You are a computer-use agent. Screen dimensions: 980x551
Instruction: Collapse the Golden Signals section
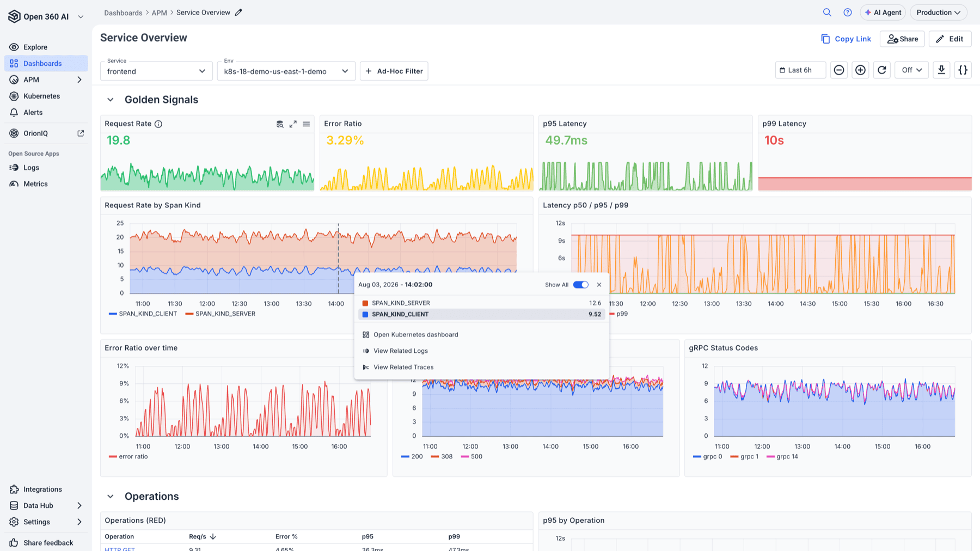pyautogui.click(x=111, y=100)
